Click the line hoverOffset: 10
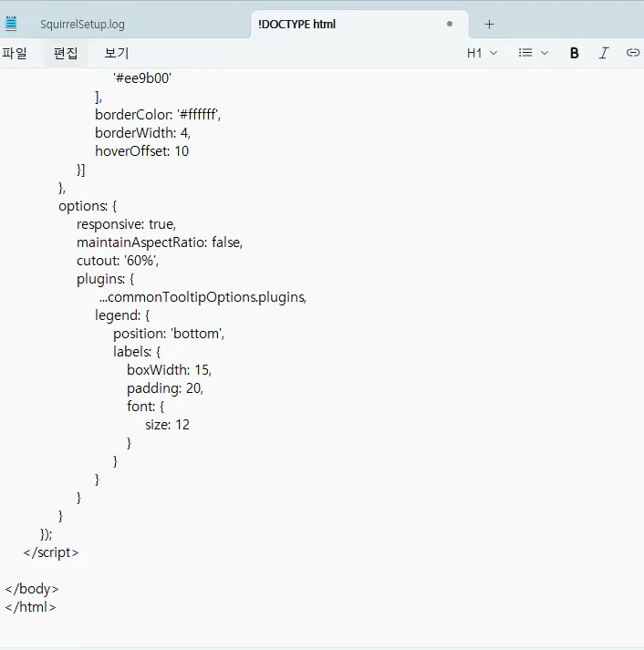This screenshot has height=650, width=644. [x=141, y=151]
